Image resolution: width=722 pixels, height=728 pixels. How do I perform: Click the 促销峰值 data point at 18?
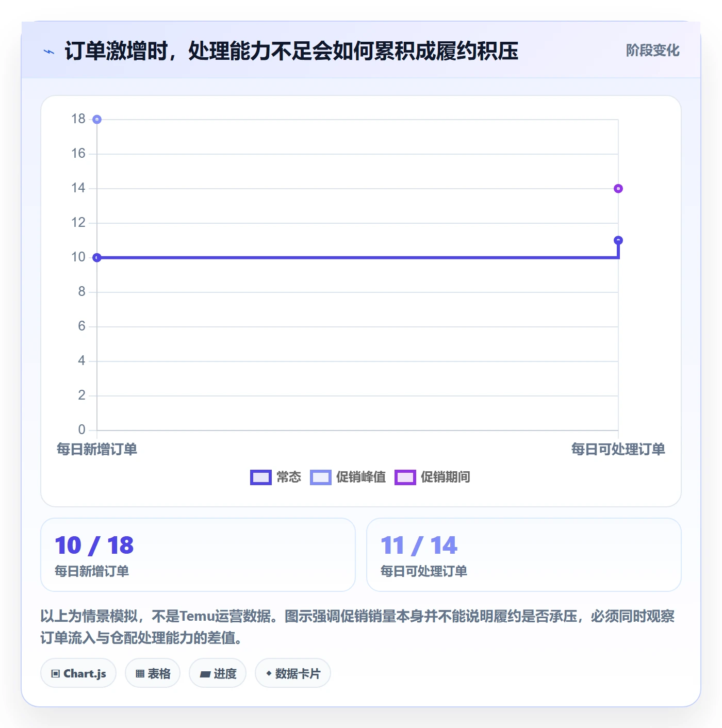[x=97, y=120]
